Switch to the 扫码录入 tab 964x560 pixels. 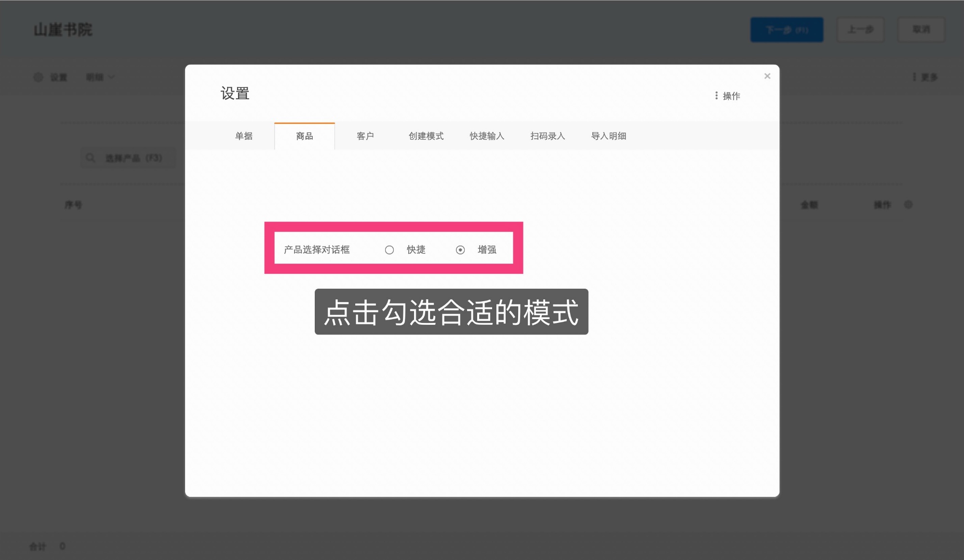click(x=547, y=136)
